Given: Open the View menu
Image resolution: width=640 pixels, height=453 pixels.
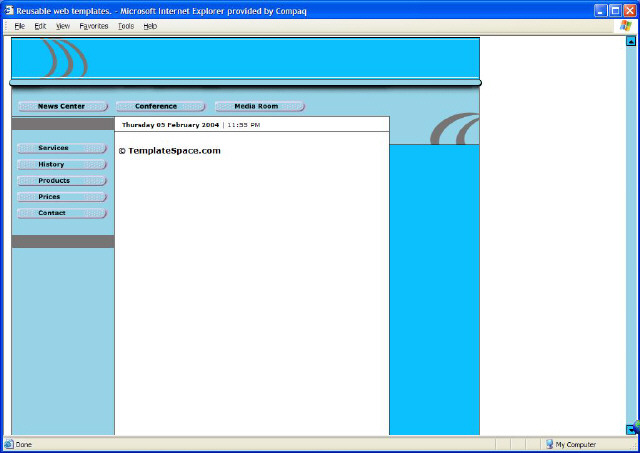Looking at the screenshot, I should coord(63,26).
